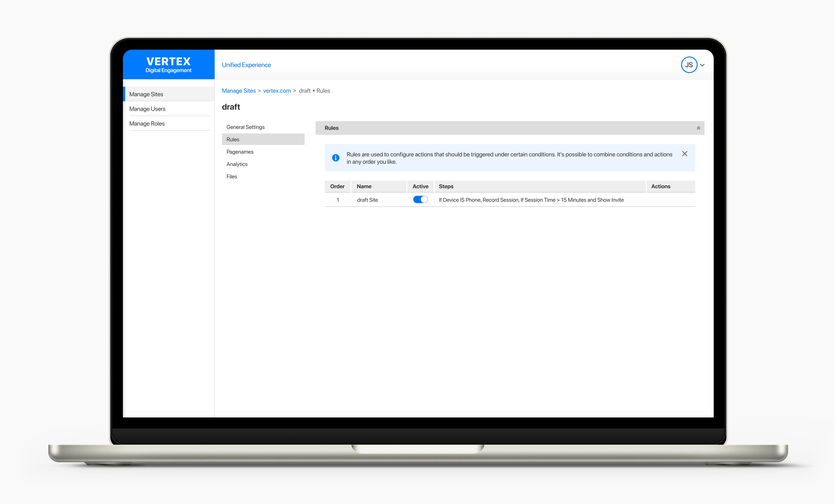Click the VERTEX Digital Engagement logo
838x504 pixels.
click(168, 65)
